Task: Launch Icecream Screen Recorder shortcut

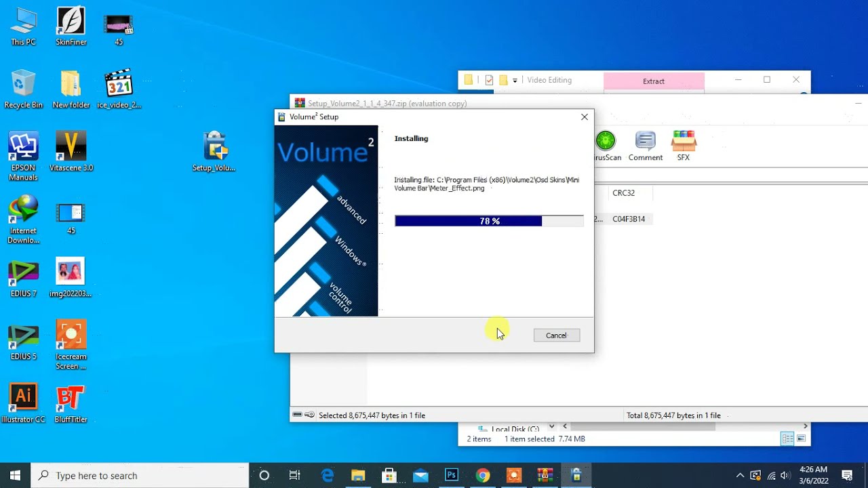Action: (x=71, y=346)
